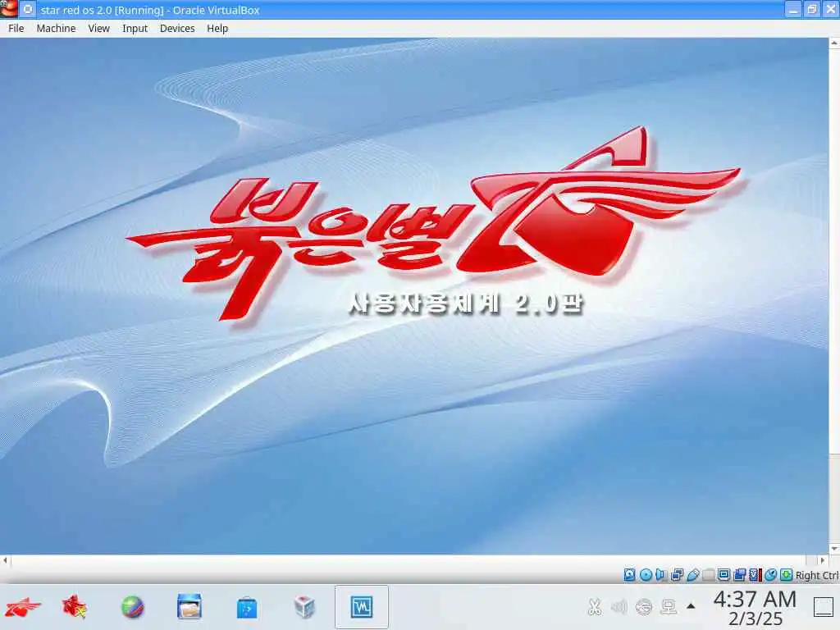Open the Devices menu

[177, 29]
